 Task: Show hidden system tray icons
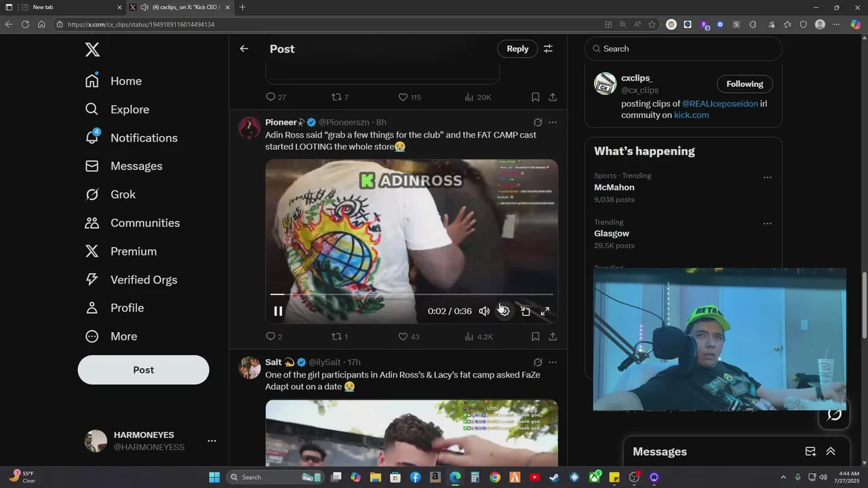click(783, 477)
